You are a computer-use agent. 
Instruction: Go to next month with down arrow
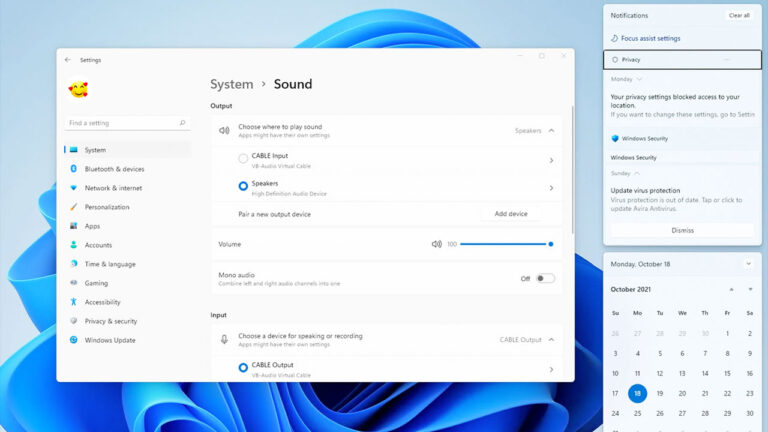(x=750, y=289)
